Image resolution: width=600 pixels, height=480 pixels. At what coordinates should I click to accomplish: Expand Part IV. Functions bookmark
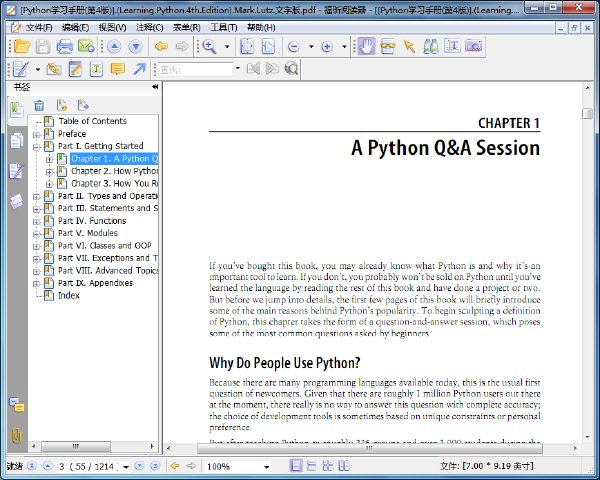pos(37,222)
